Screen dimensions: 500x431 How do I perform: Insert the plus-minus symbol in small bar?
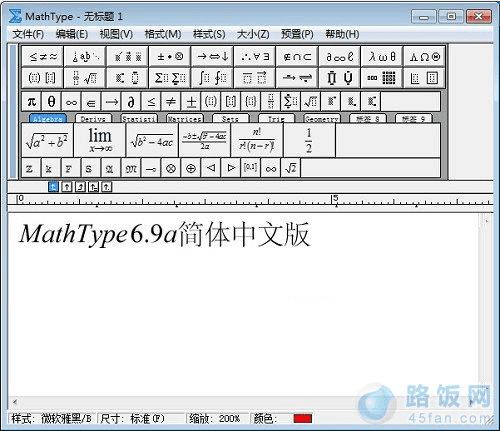[x=191, y=102]
